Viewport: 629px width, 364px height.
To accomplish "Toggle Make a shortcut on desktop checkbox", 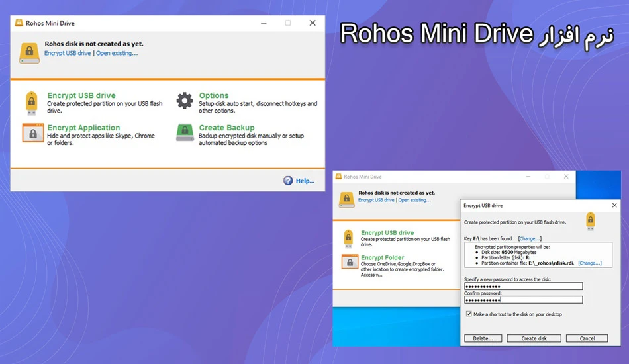I will pos(469,314).
